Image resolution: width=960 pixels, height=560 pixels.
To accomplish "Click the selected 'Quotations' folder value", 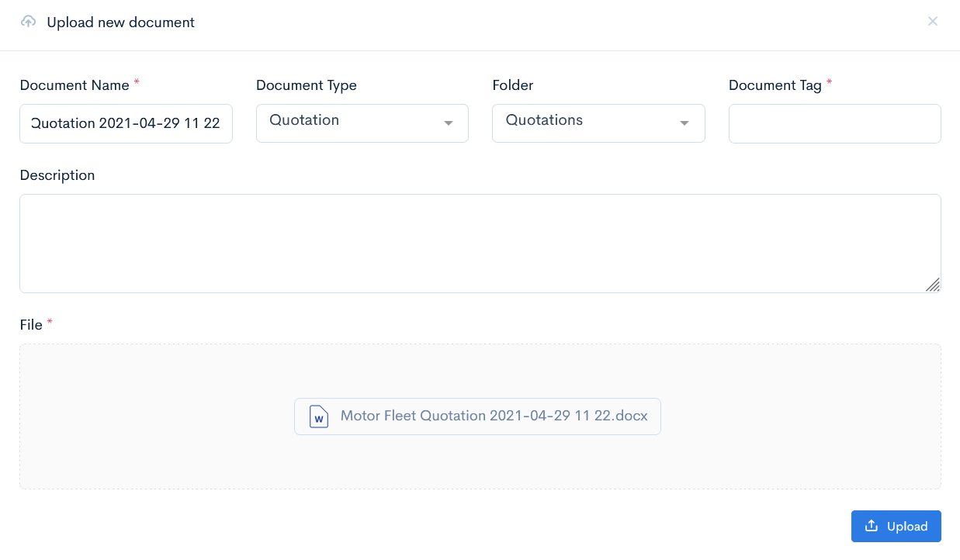I will click(x=544, y=120).
